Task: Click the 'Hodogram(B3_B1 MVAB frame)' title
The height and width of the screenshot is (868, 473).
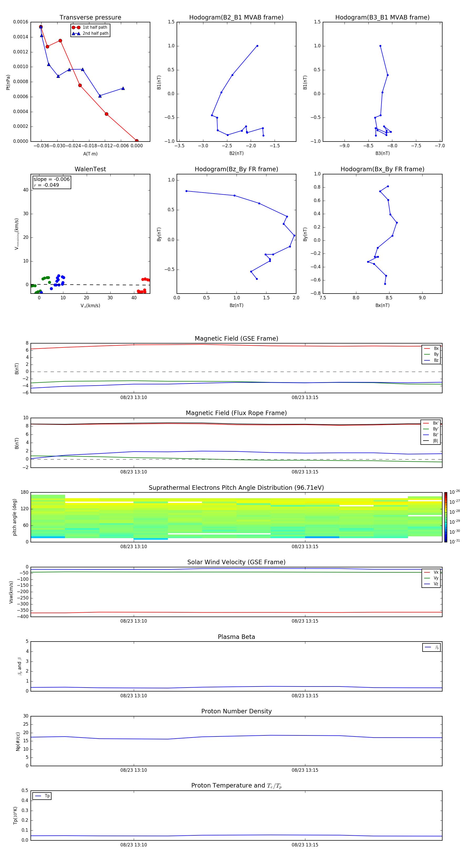Action: click(x=382, y=18)
